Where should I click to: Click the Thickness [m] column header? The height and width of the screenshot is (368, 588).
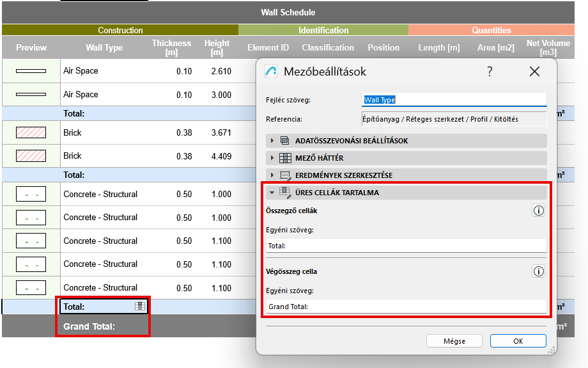[x=171, y=48]
